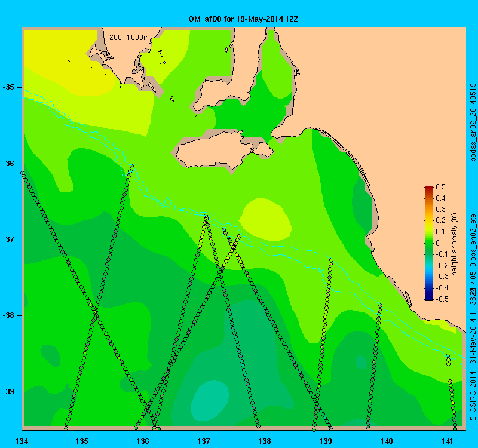Click the 0 color bar label
The image size is (478, 448).
coord(438,243)
